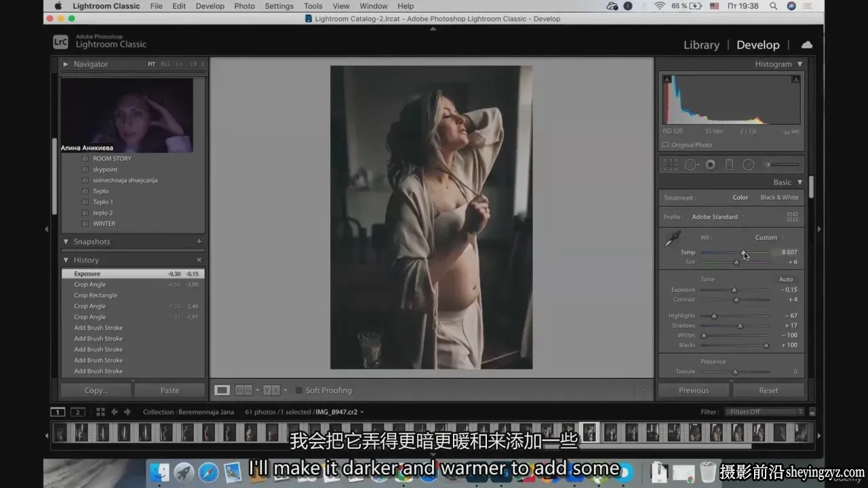
Task: Click the Paste settings button
Action: coord(170,390)
